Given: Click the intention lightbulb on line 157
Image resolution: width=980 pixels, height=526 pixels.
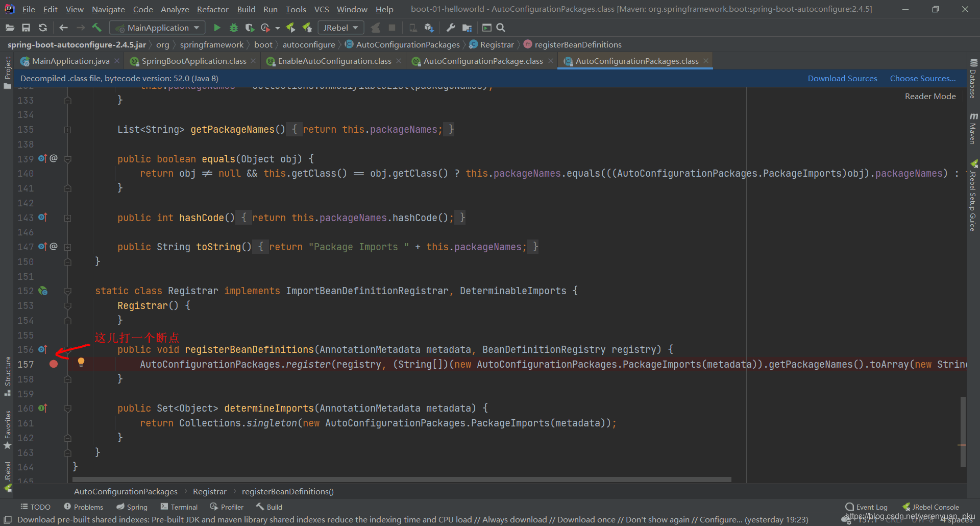Looking at the screenshot, I should click(x=81, y=362).
